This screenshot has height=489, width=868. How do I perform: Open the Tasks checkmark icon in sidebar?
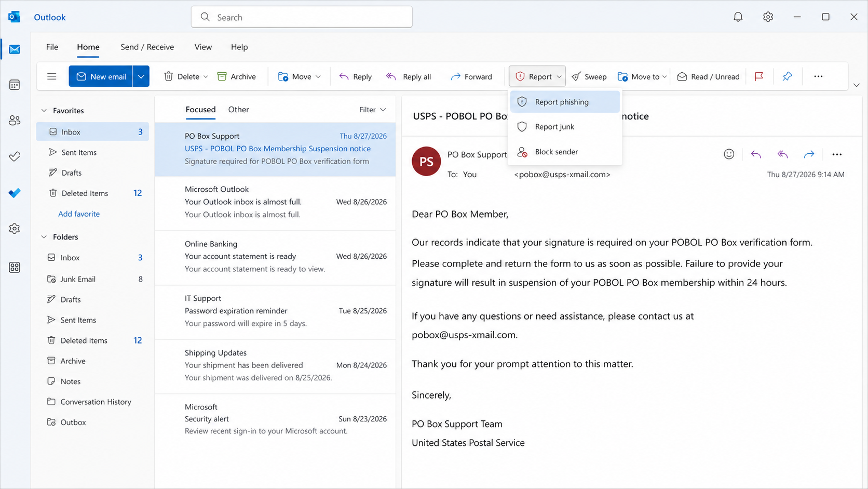click(15, 156)
